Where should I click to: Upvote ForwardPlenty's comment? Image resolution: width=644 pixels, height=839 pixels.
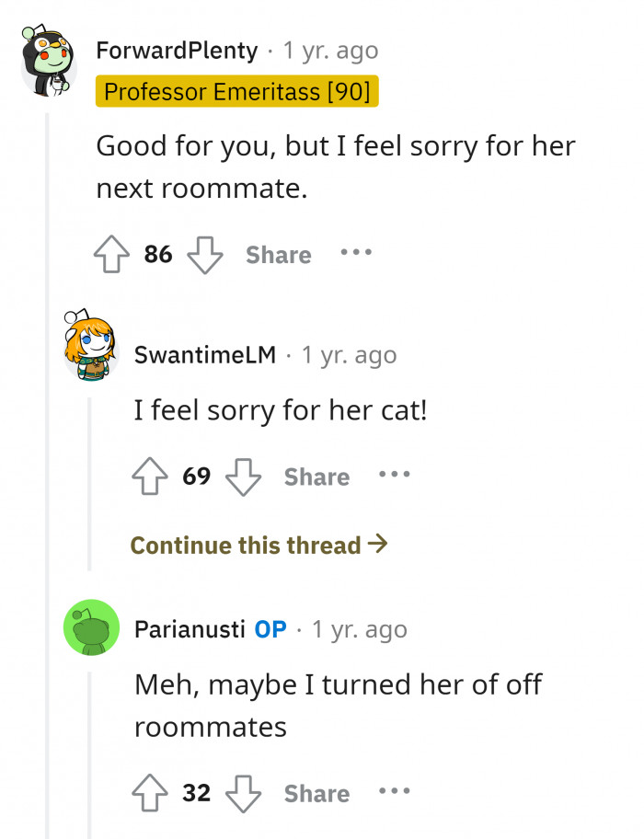[111, 254]
